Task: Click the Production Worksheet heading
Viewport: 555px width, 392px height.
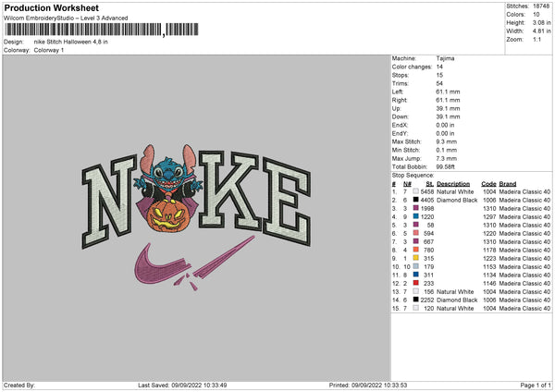Action: click(x=51, y=7)
